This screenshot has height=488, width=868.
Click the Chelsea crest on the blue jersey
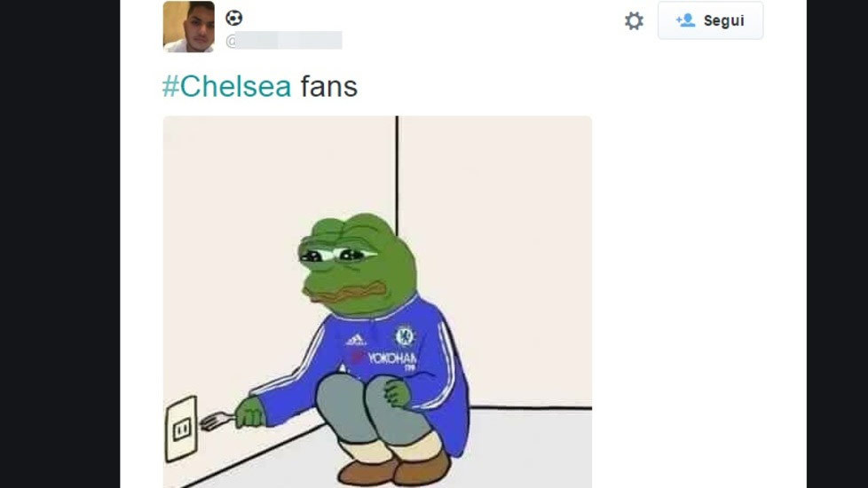(406, 335)
